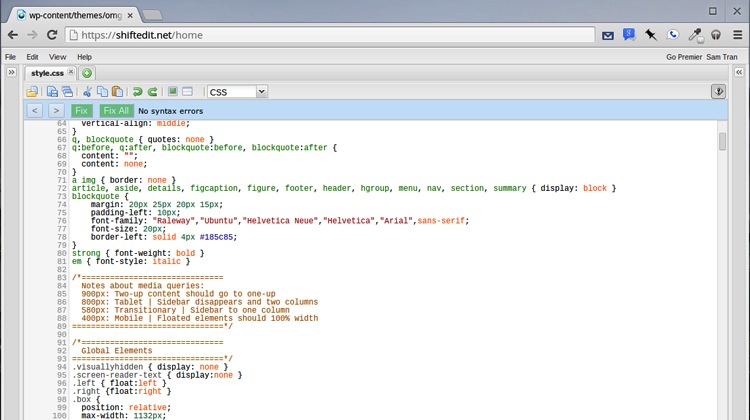Undo the last edit with green arrow
Image resolution: width=750 pixels, height=420 pixels.
point(137,92)
